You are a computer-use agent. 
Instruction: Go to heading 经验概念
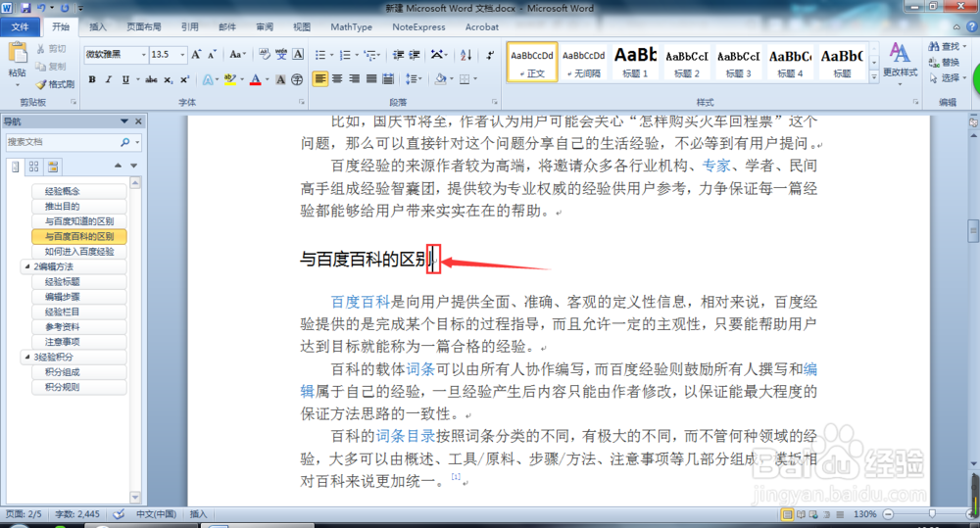click(79, 191)
